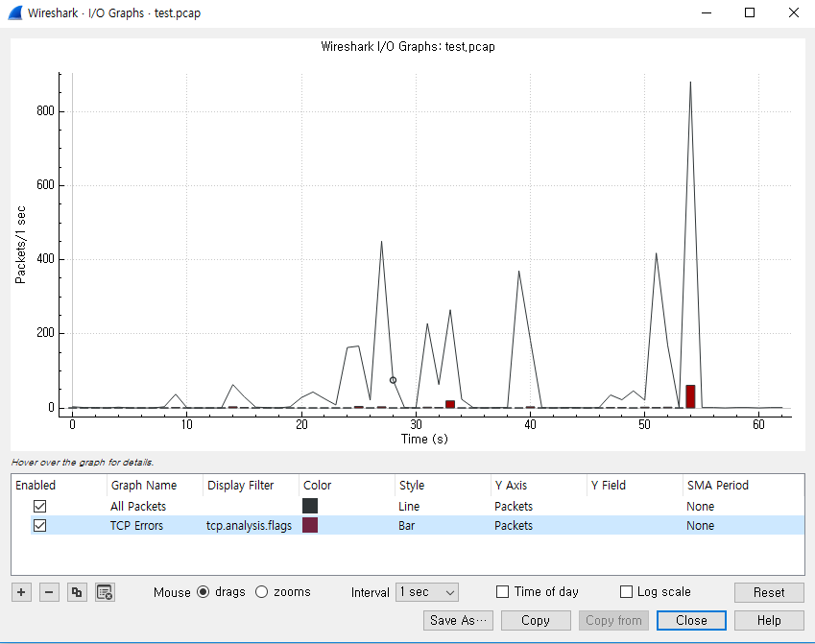Edit the tcp.analysis.flags display filter cell

coord(249,526)
